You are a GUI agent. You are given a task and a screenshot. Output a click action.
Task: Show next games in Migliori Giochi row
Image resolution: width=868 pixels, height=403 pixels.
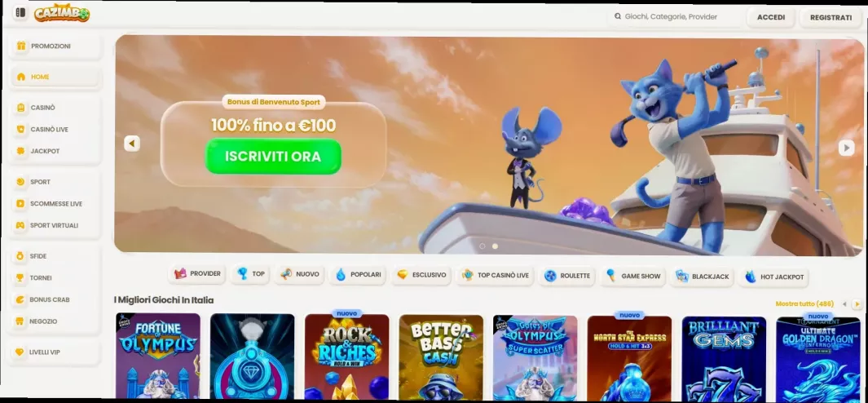click(x=857, y=303)
